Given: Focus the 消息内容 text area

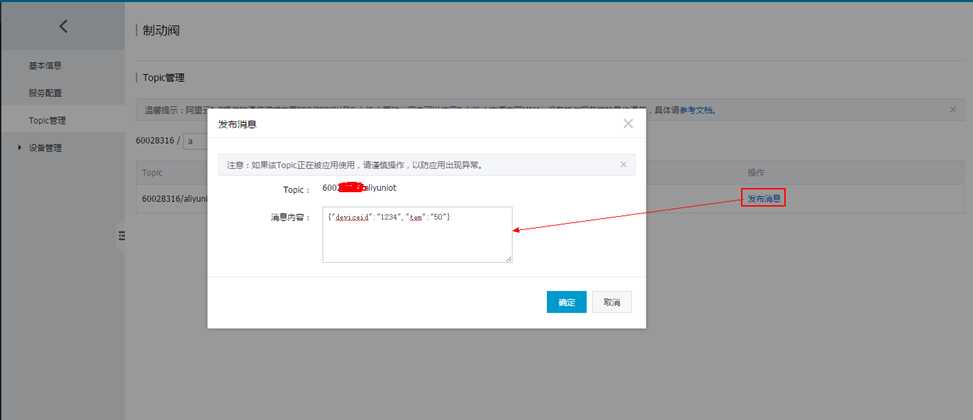Looking at the screenshot, I should coord(417,235).
